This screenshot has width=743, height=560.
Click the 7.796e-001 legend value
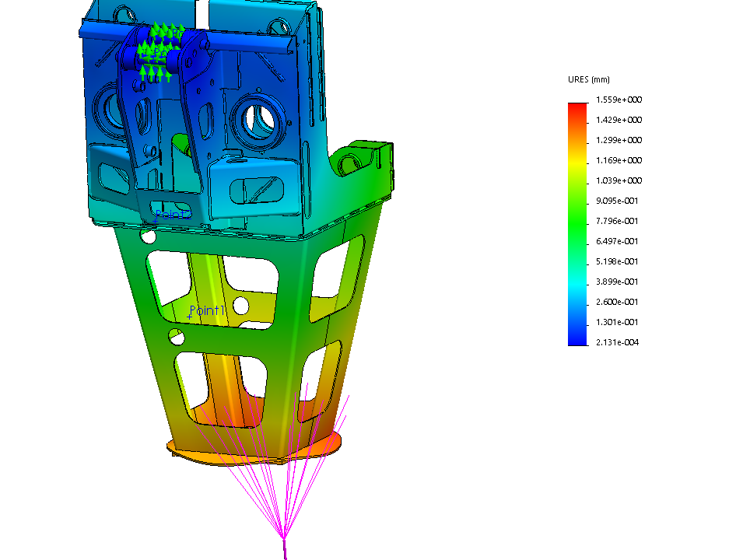tap(619, 222)
